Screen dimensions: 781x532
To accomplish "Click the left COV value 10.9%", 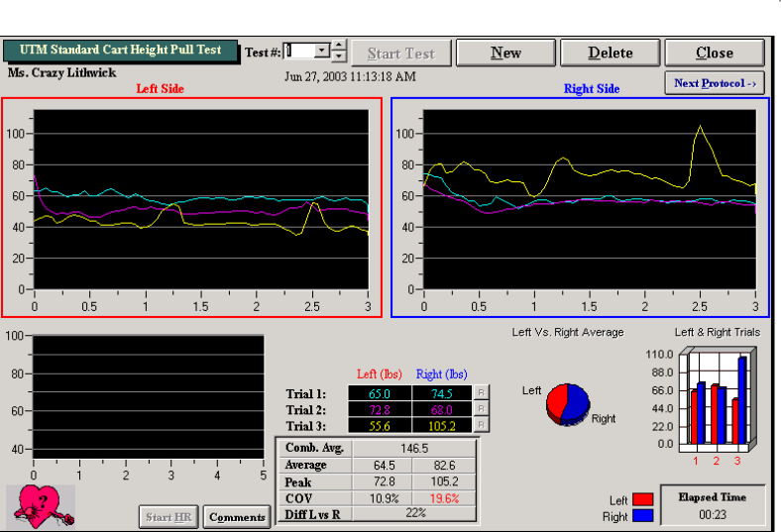I will [384, 498].
